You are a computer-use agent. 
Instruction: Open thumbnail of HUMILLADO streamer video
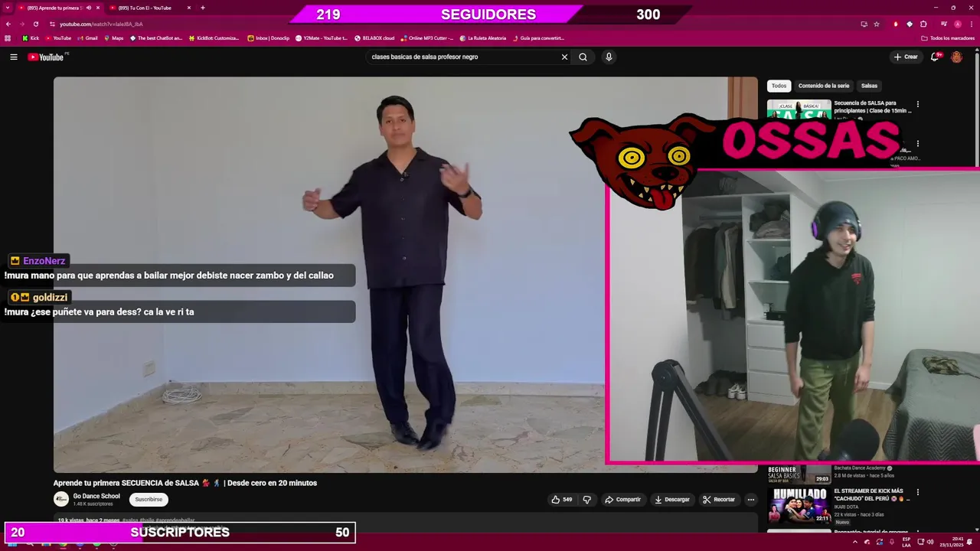click(799, 506)
